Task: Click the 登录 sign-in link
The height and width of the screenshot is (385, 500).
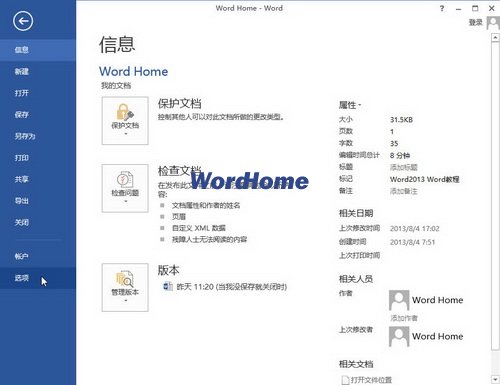Action: click(476, 22)
